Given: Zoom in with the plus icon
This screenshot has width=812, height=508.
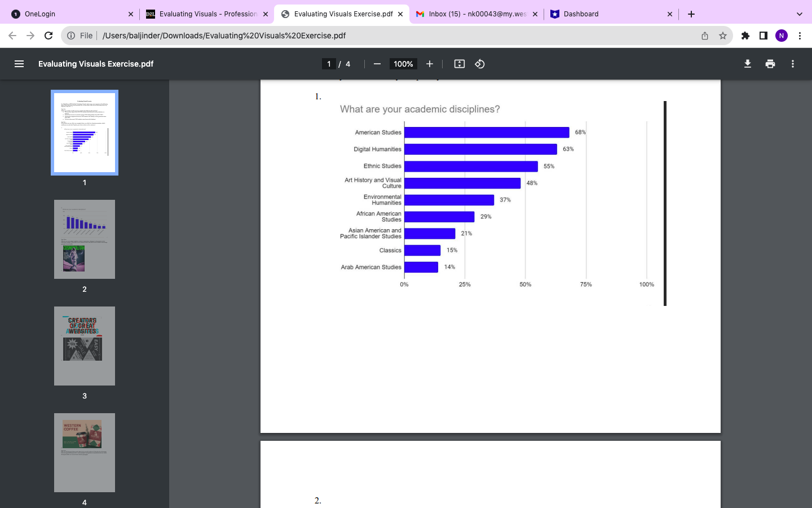Looking at the screenshot, I should pos(430,64).
